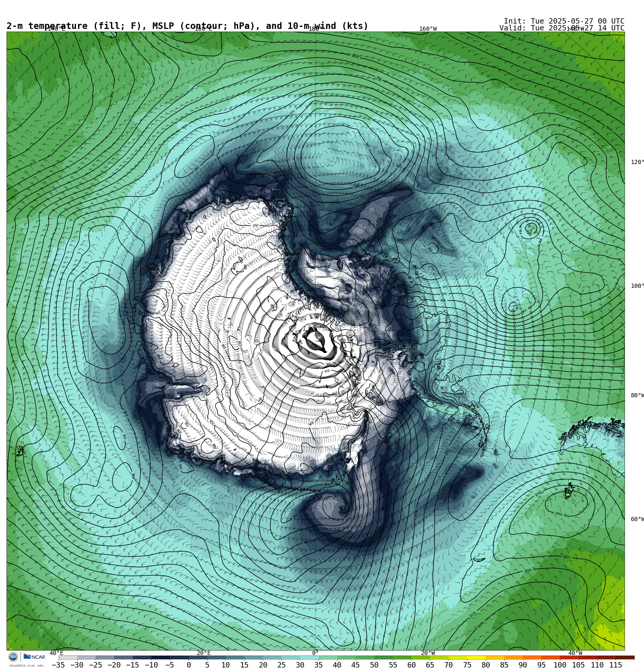Click the -35 tick label on the color bar
Screen dimensions: 644x669
click(x=58, y=665)
